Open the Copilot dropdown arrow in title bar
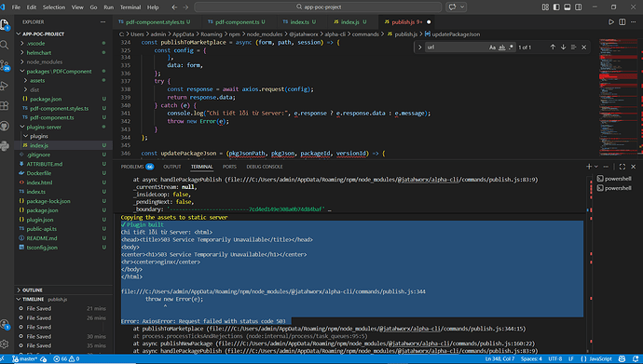643x364 pixels. (x=462, y=7)
